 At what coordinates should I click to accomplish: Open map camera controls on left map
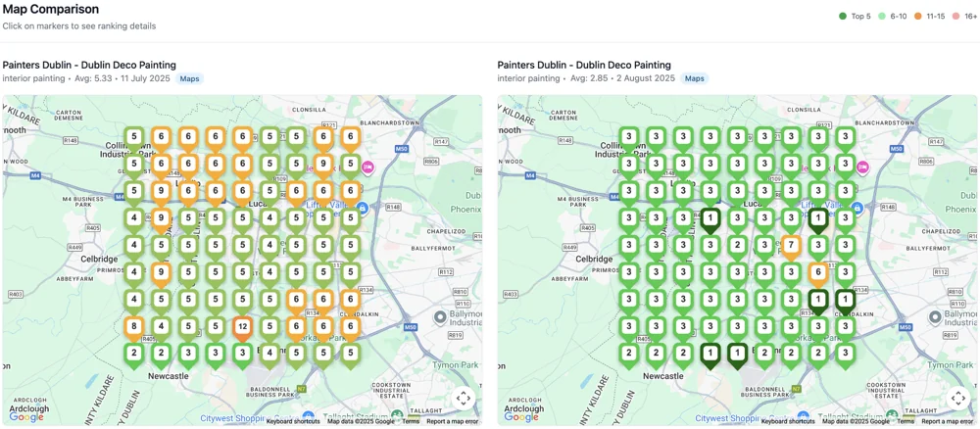coord(463,398)
